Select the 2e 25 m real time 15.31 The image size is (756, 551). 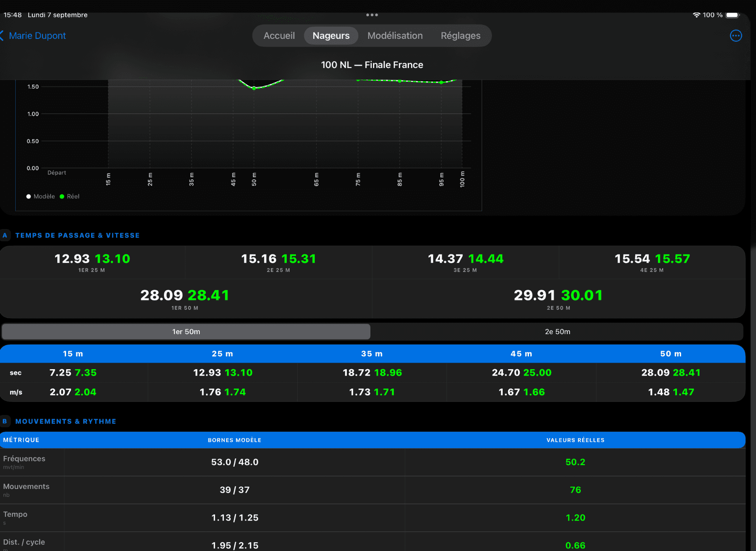[x=299, y=259]
